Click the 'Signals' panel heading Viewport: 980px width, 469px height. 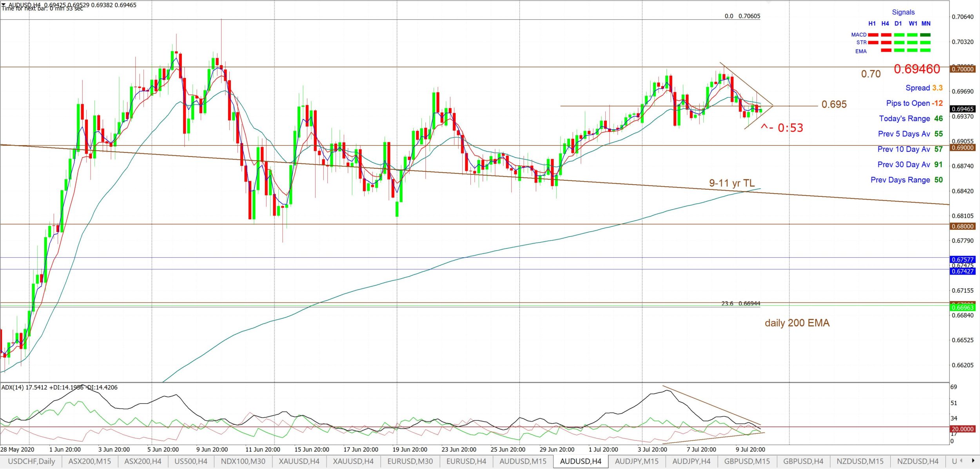(903, 12)
